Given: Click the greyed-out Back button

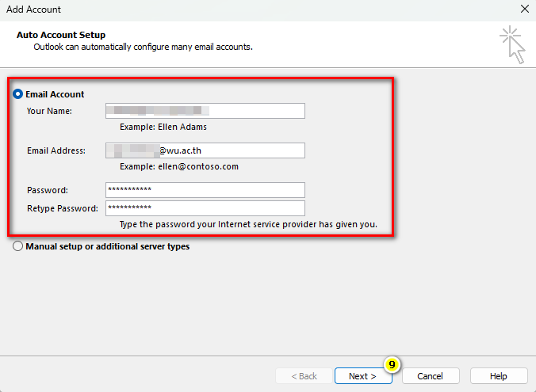Looking at the screenshot, I should (x=304, y=376).
